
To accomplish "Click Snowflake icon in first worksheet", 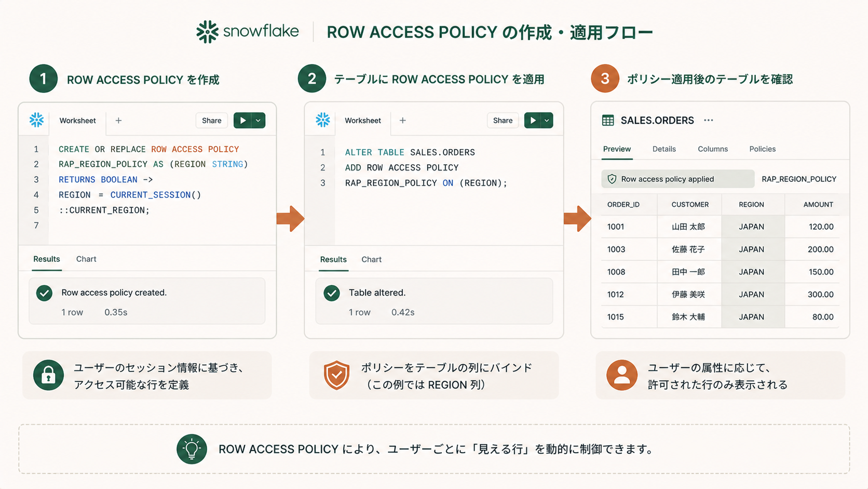I will pyautogui.click(x=36, y=120).
